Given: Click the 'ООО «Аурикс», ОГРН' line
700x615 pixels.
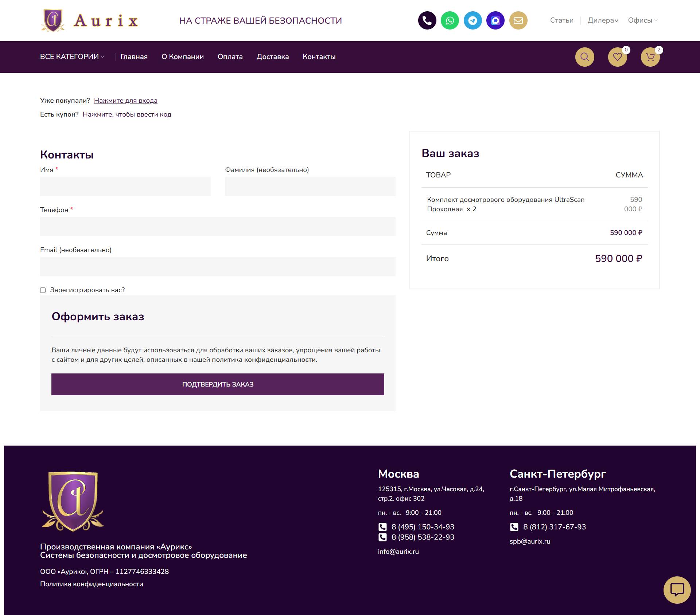Looking at the screenshot, I should (x=104, y=572).
